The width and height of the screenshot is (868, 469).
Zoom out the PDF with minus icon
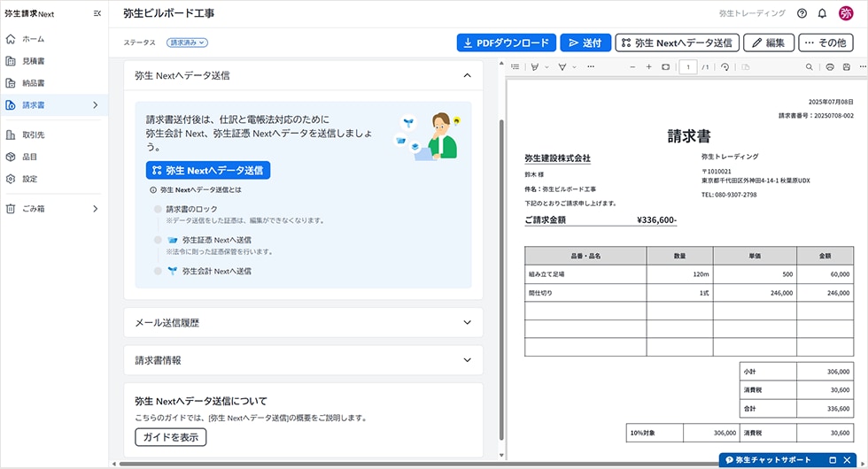(631, 67)
